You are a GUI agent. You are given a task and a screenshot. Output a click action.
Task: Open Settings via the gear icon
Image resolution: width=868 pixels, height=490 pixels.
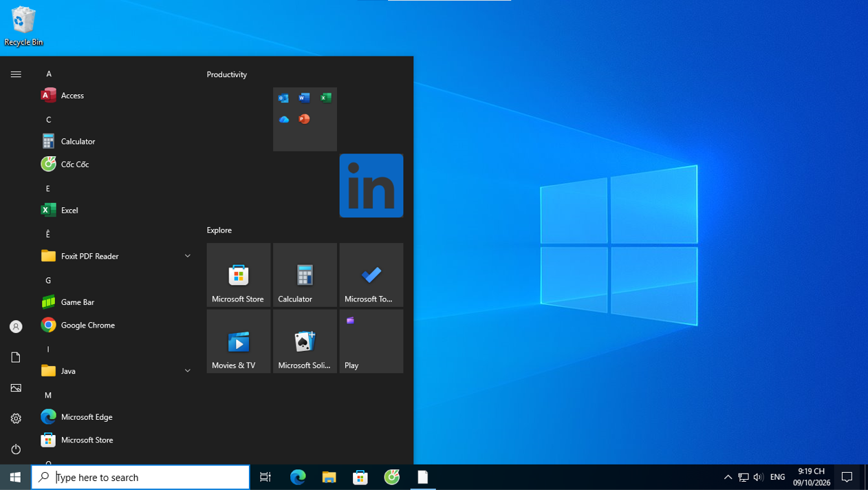16,418
